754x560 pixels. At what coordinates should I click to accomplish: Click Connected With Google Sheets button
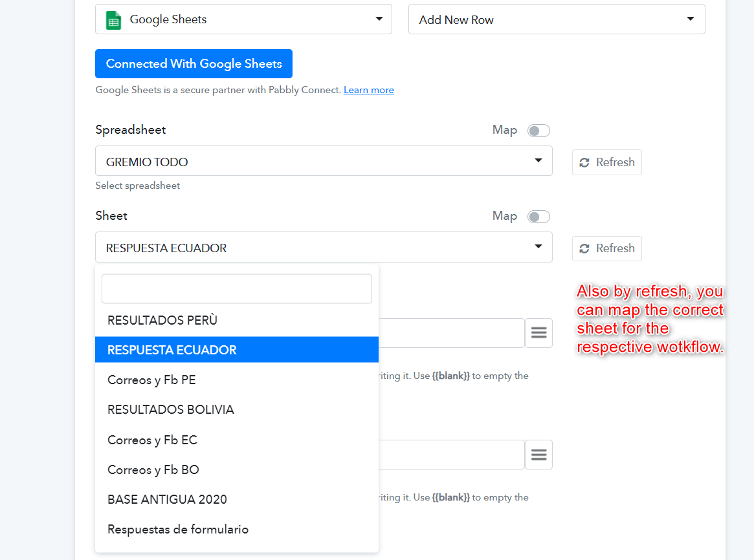click(194, 63)
